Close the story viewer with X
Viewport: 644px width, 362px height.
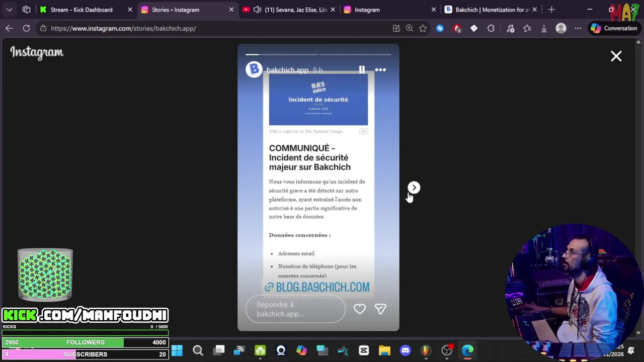coord(616,56)
